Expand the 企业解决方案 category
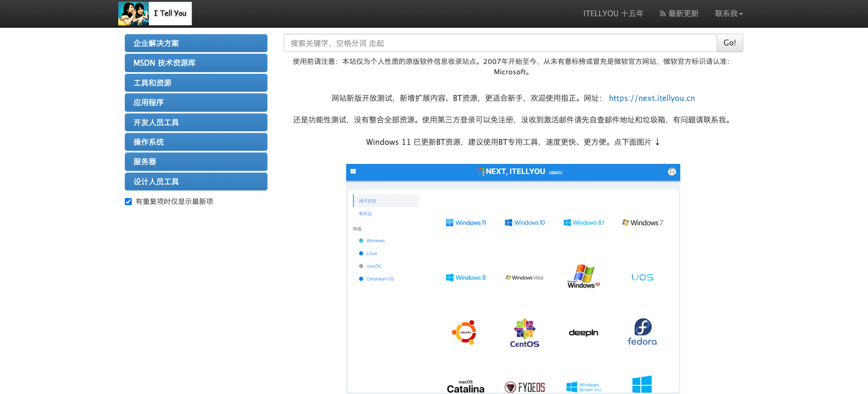This screenshot has height=394, width=868. [x=196, y=43]
